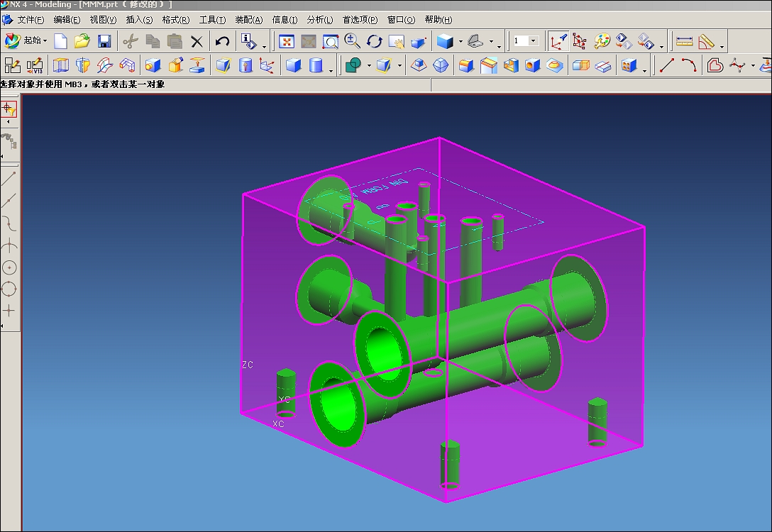The image size is (772, 532).
Task: Toggle the WCS display icon
Action: [x=558, y=41]
